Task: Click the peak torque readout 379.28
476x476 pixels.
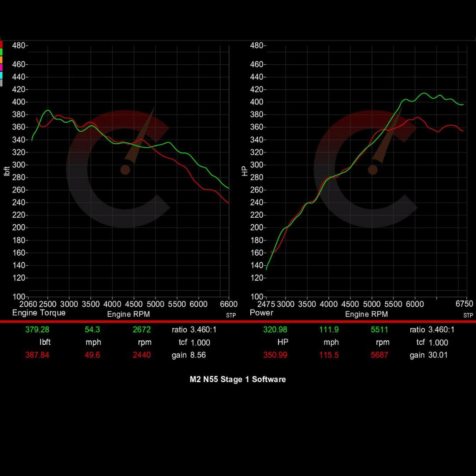Action: click(37, 329)
